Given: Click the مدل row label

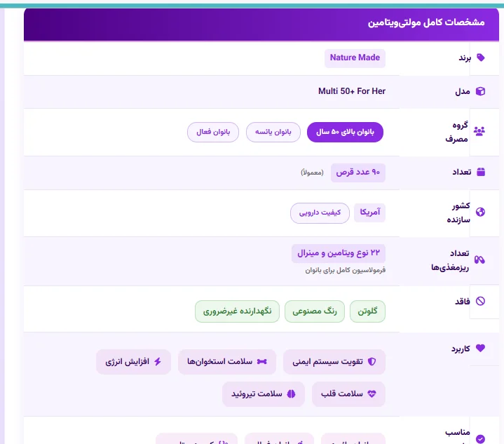Looking at the screenshot, I should [x=463, y=92].
